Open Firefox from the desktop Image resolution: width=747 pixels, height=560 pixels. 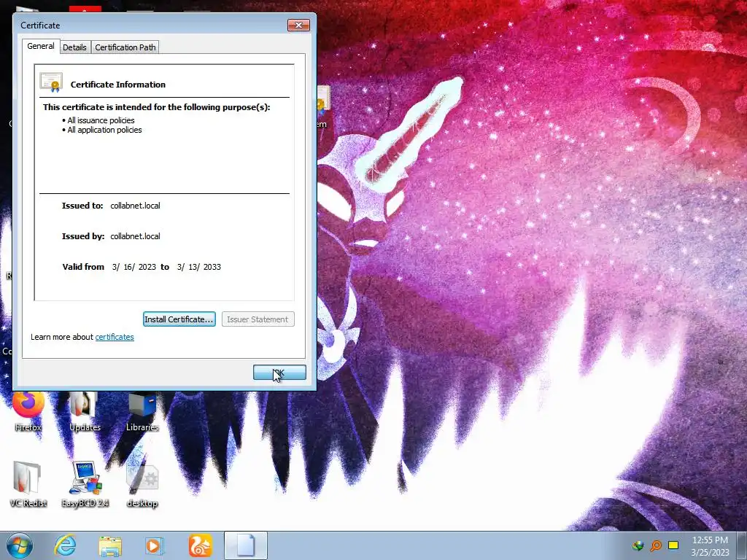pyautogui.click(x=28, y=411)
